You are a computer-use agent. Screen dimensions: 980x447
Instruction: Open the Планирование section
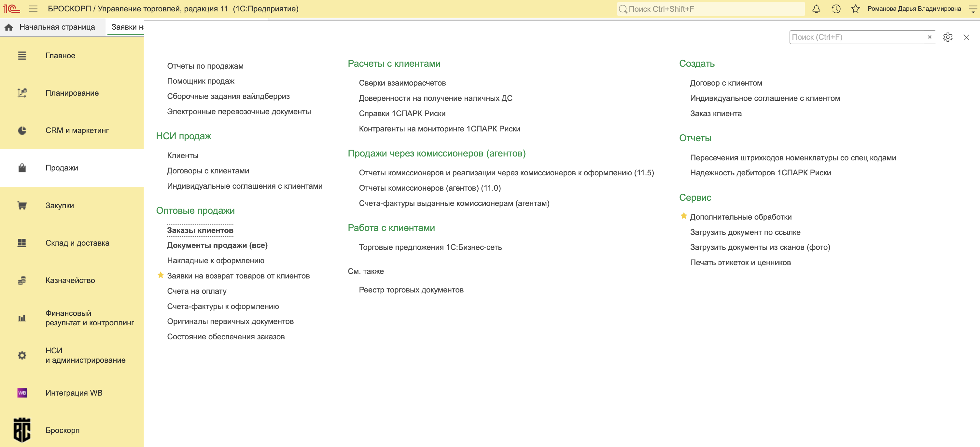click(72, 93)
